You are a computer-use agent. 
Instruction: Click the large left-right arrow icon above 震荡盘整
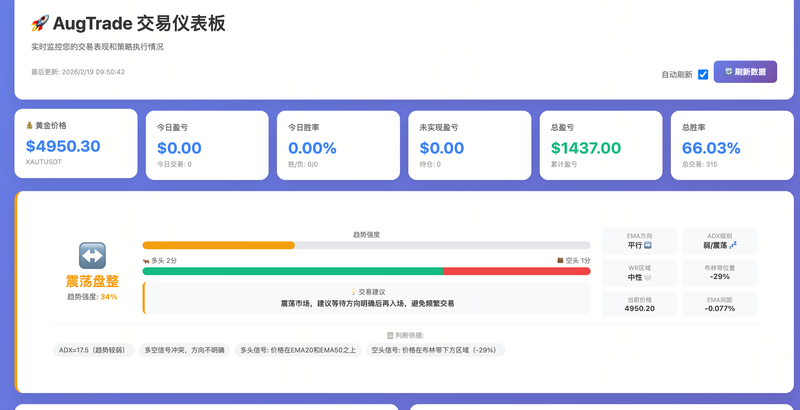click(x=92, y=255)
